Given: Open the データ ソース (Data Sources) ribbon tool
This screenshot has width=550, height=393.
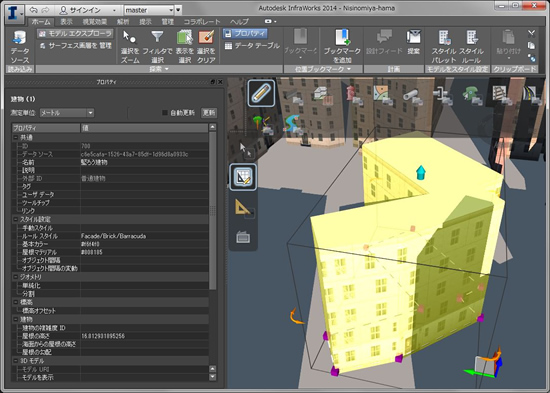Looking at the screenshot, I should 19,46.
